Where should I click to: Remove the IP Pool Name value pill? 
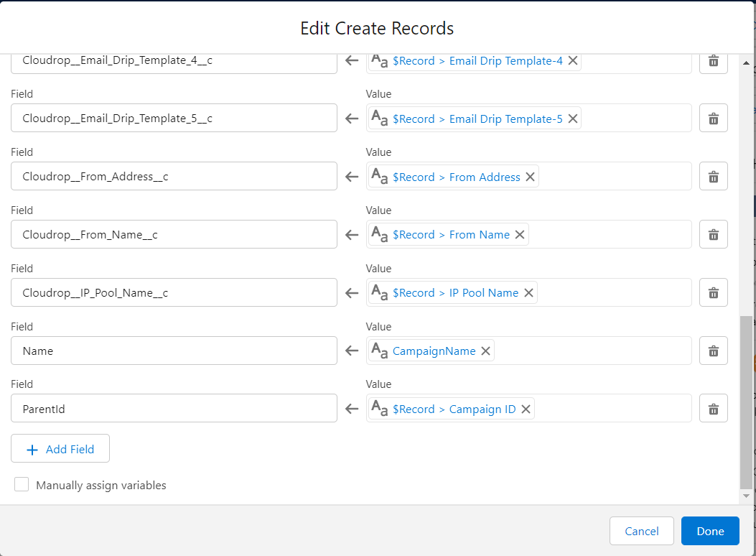click(528, 292)
